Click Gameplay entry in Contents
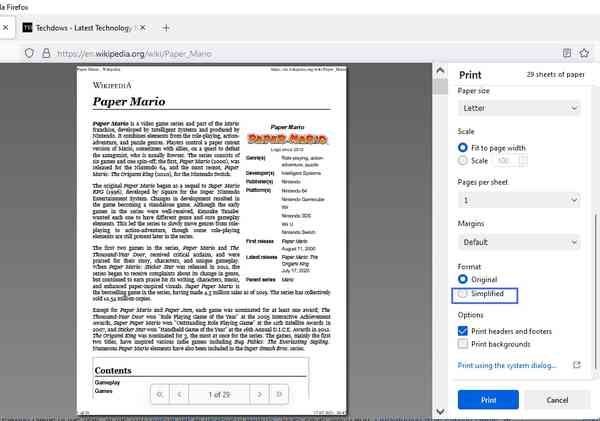600x421 pixels. click(x=107, y=382)
